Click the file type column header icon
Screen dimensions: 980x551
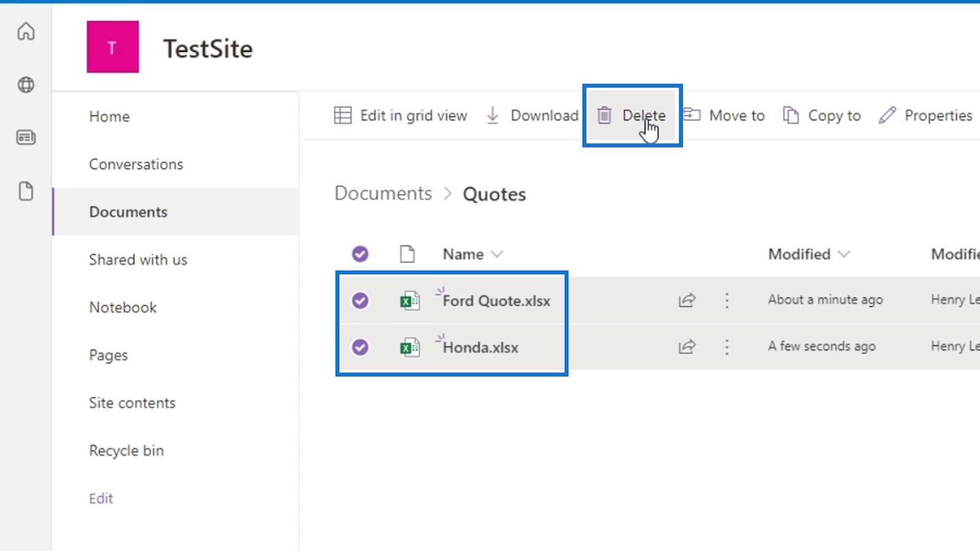point(407,254)
